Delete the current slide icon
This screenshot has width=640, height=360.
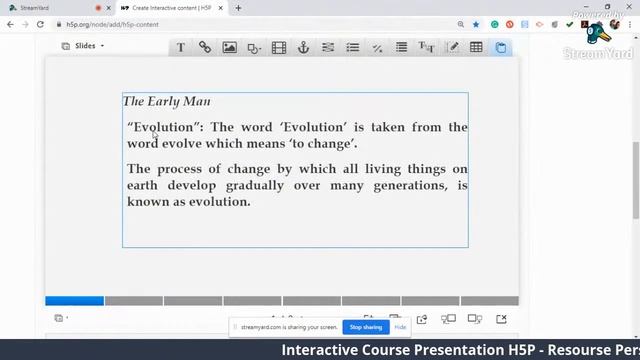tap(501, 319)
